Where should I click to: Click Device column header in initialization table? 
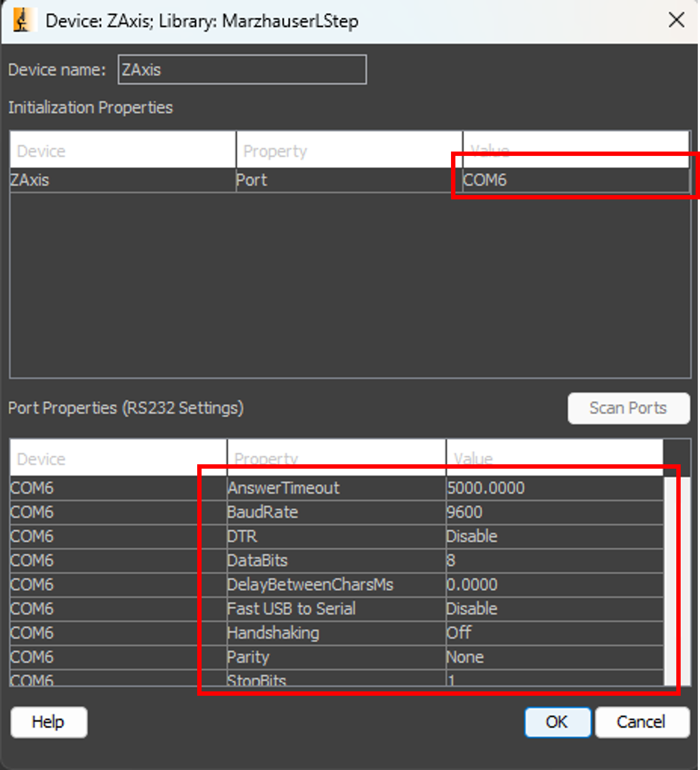[123, 150]
